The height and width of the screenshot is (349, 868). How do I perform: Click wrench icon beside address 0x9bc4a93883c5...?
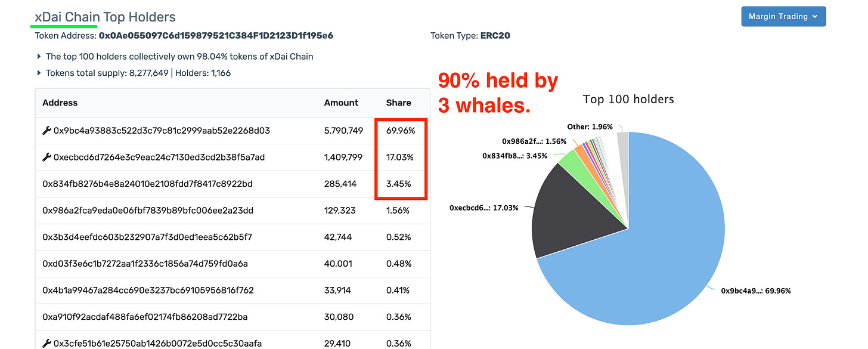coord(46,131)
